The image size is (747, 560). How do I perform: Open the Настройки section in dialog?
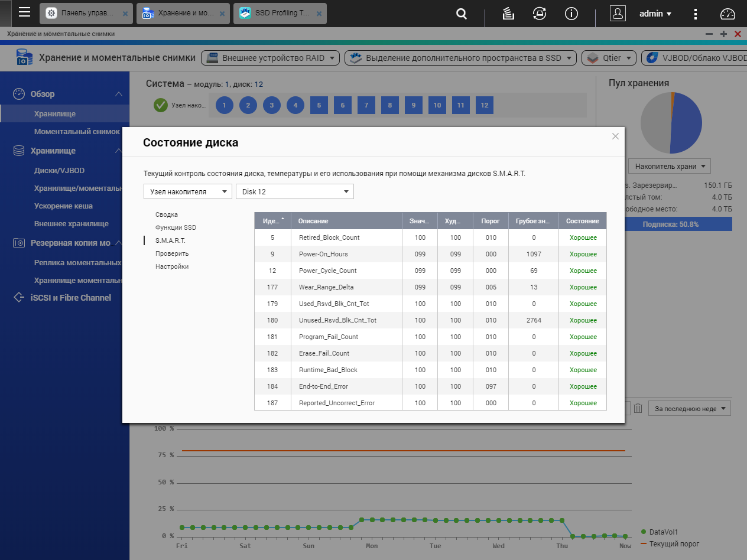point(172,266)
